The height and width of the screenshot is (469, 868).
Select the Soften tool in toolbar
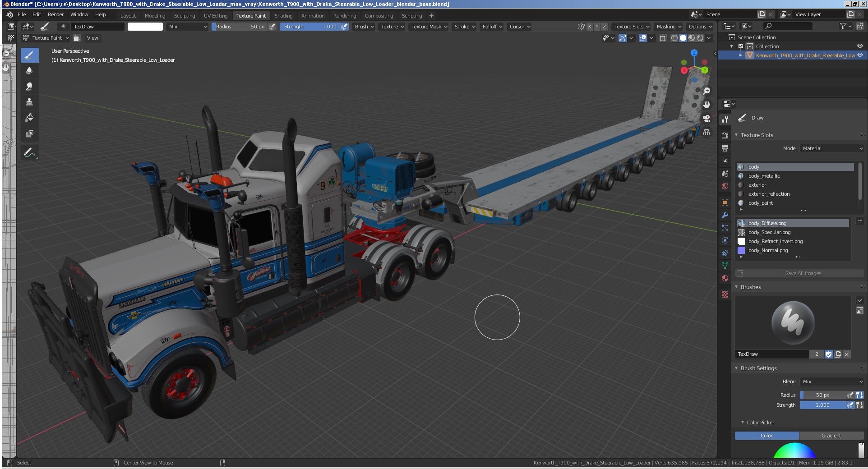[29, 70]
